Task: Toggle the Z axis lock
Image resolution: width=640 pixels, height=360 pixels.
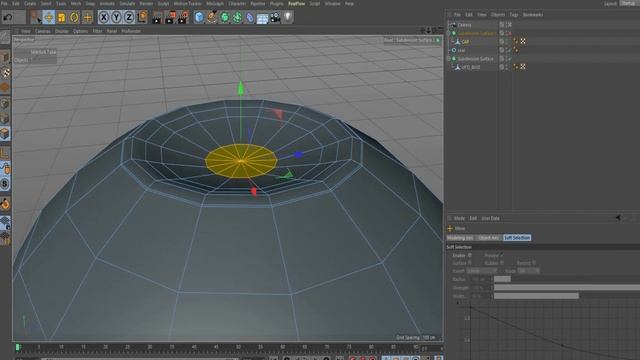Action: click(129, 18)
